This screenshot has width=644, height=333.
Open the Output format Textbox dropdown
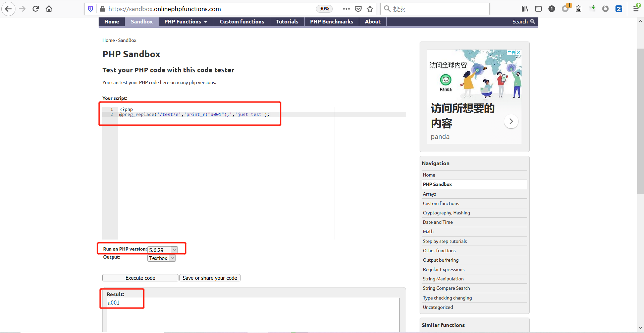pyautogui.click(x=161, y=258)
